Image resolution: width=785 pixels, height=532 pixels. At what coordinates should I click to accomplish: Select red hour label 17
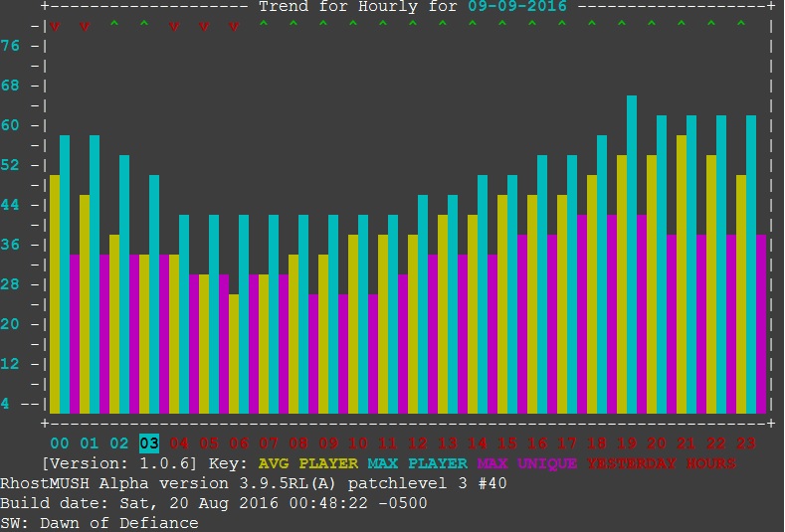567,443
